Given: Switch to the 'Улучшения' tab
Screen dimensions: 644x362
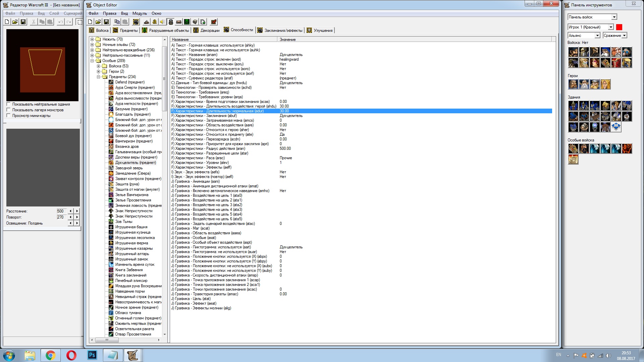Looking at the screenshot, I should [319, 31].
